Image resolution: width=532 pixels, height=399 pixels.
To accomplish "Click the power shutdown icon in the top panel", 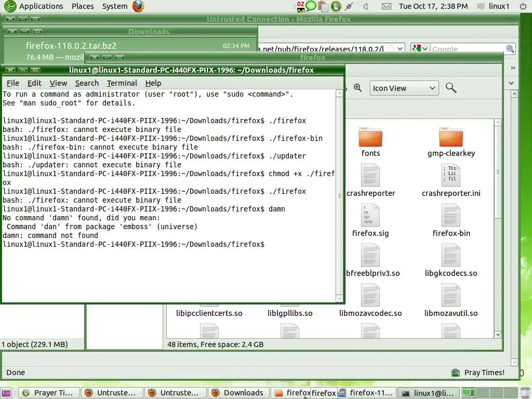I will click(x=523, y=6).
